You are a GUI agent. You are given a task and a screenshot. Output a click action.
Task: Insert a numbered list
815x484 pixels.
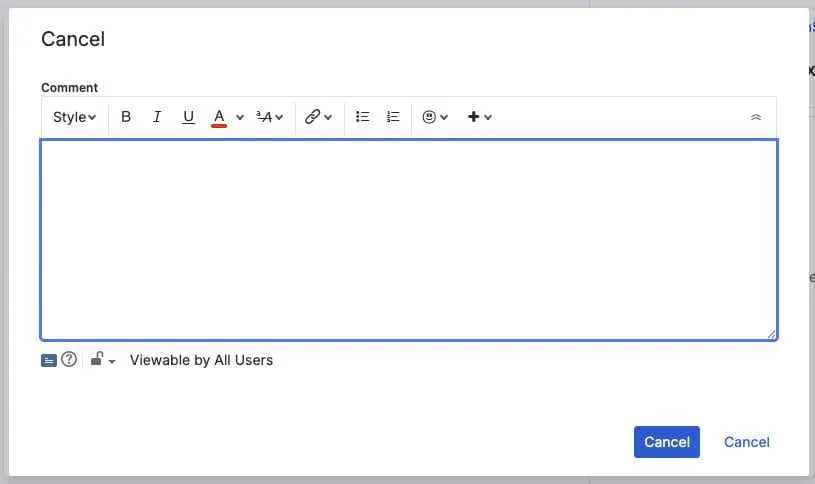[393, 117]
